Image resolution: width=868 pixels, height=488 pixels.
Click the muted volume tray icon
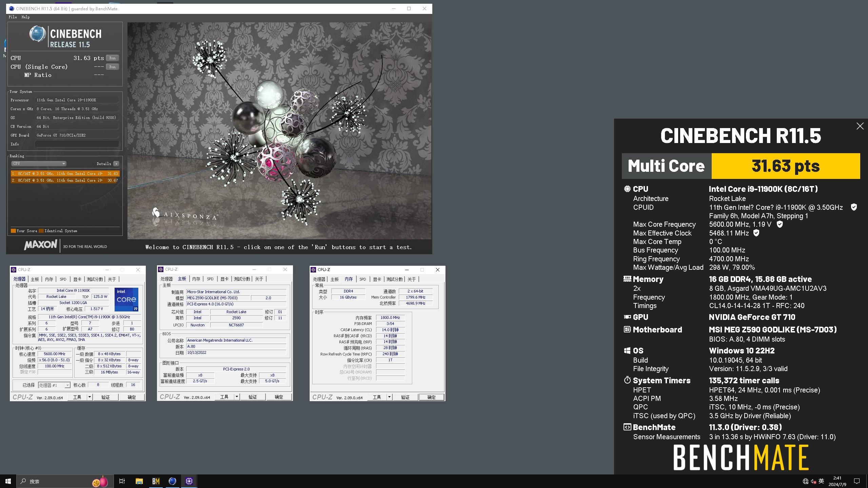tap(813, 481)
